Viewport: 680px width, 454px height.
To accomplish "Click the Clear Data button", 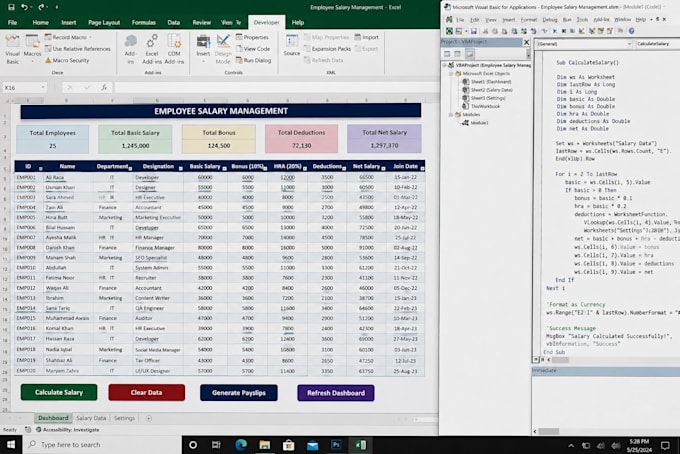I will click(x=147, y=392).
